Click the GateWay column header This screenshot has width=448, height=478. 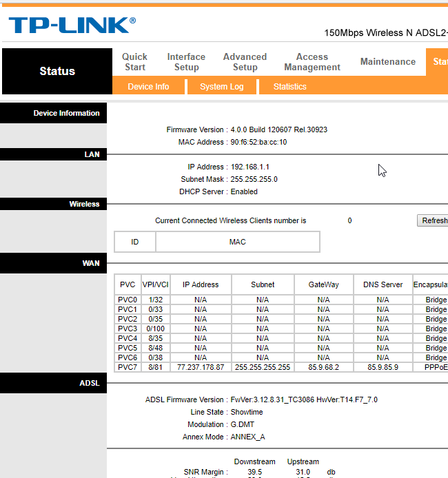coord(323,284)
